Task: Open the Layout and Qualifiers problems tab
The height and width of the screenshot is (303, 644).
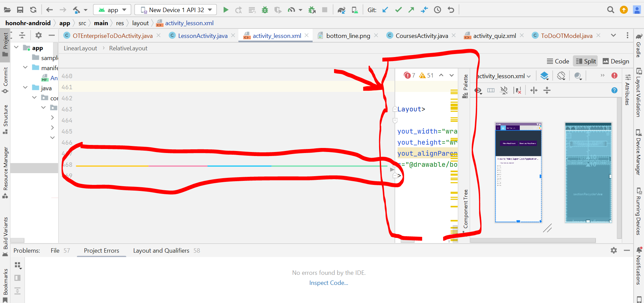Action: click(x=161, y=251)
